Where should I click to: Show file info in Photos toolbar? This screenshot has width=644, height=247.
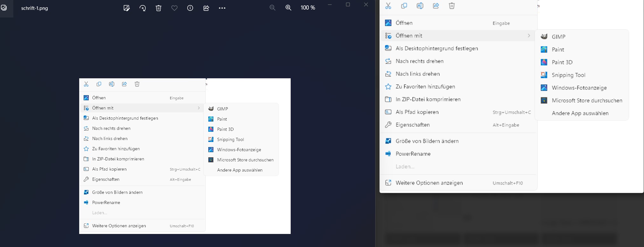(x=190, y=8)
